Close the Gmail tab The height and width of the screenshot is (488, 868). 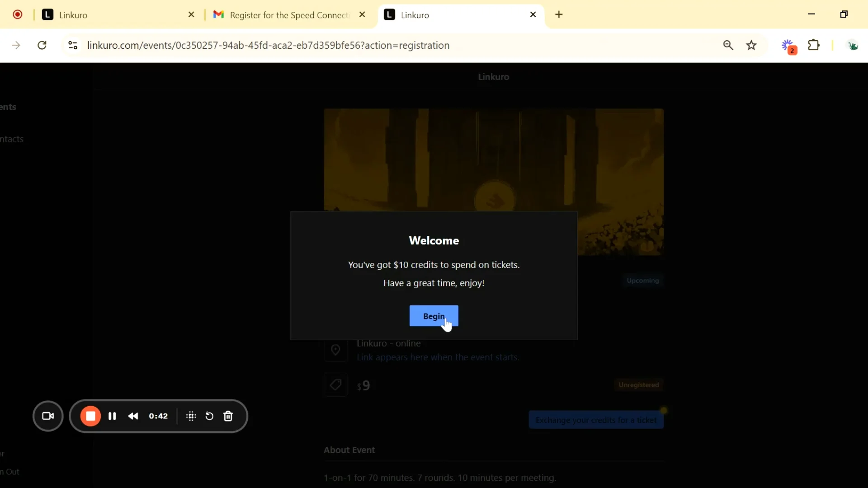pyautogui.click(x=362, y=15)
